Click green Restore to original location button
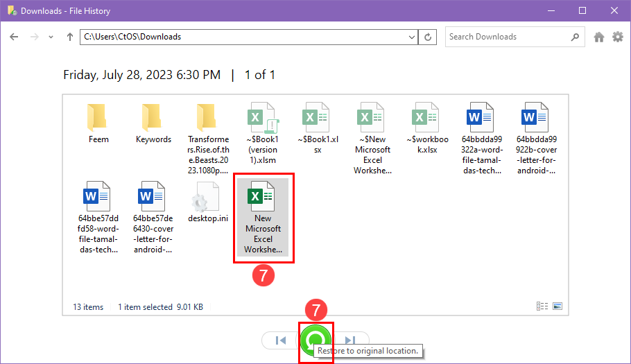 coord(316,340)
